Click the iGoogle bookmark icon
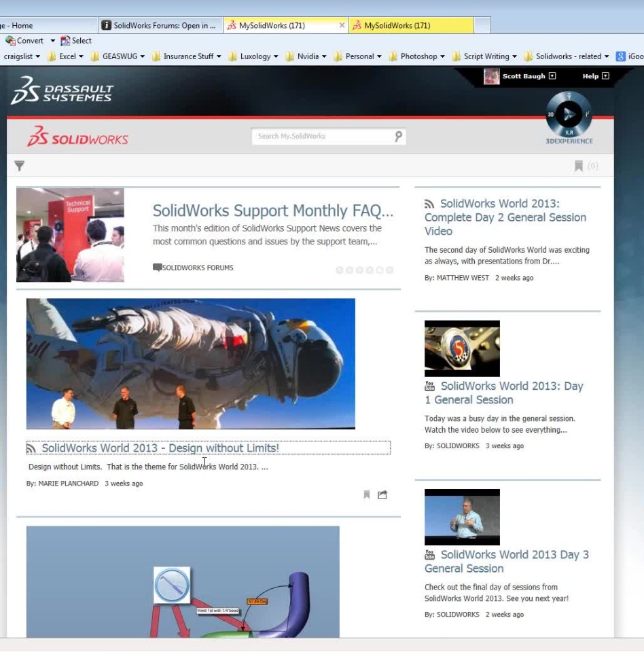 click(x=620, y=56)
